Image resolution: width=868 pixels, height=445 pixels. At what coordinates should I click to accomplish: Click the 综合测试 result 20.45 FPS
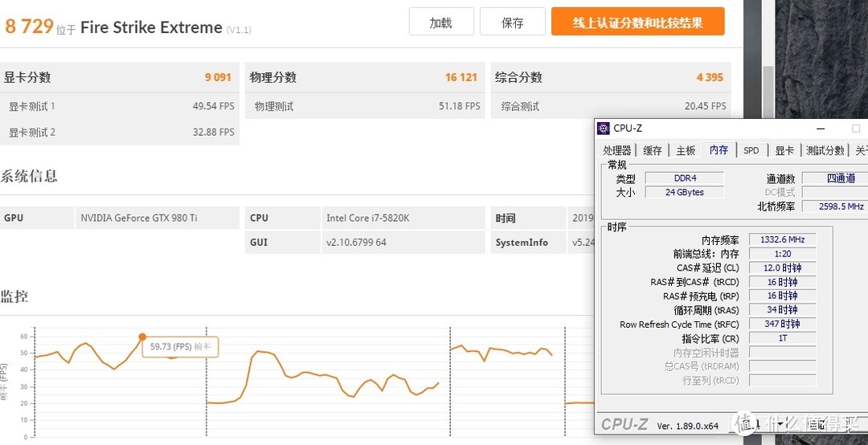[706, 106]
